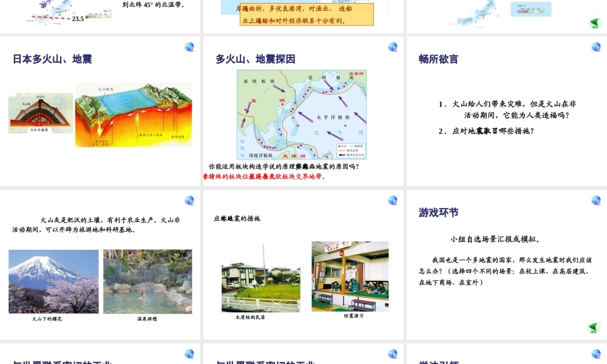Click question 1 about 火山给人们带来灾难
This screenshot has width=607, height=364.
[x=507, y=109]
